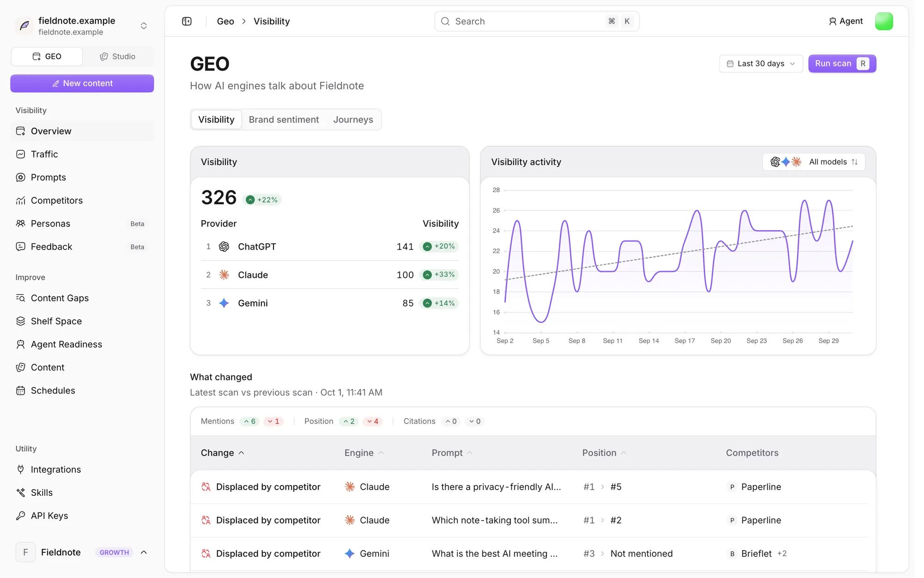This screenshot has height=578, width=924.
Task: Switch to Journeys tab
Action: point(353,119)
